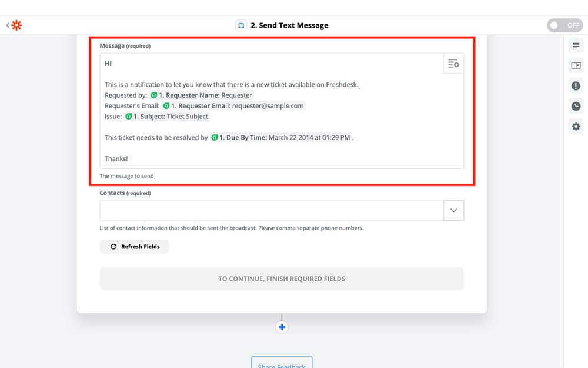Click the insert field icon in Message box
The height and width of the screenshot is (368, 588).
[x=453, y=64]
